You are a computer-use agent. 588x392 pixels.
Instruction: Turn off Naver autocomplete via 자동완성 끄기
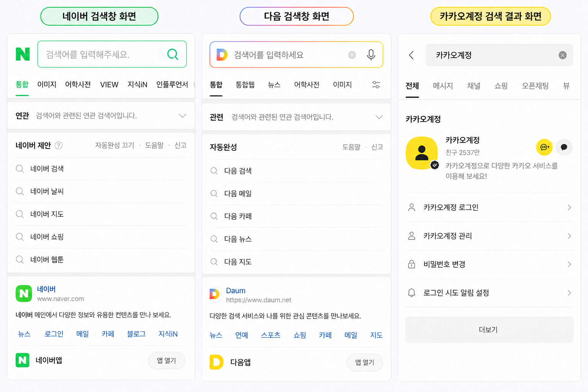tap(115, 145)
